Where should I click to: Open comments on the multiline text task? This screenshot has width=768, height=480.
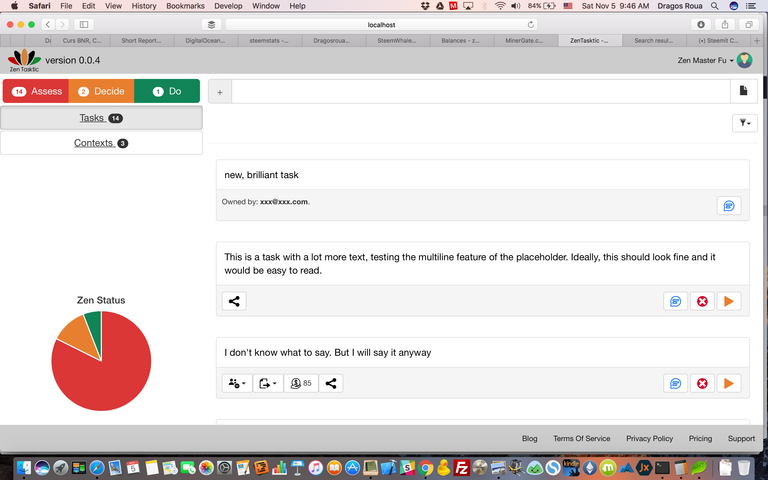675,301
